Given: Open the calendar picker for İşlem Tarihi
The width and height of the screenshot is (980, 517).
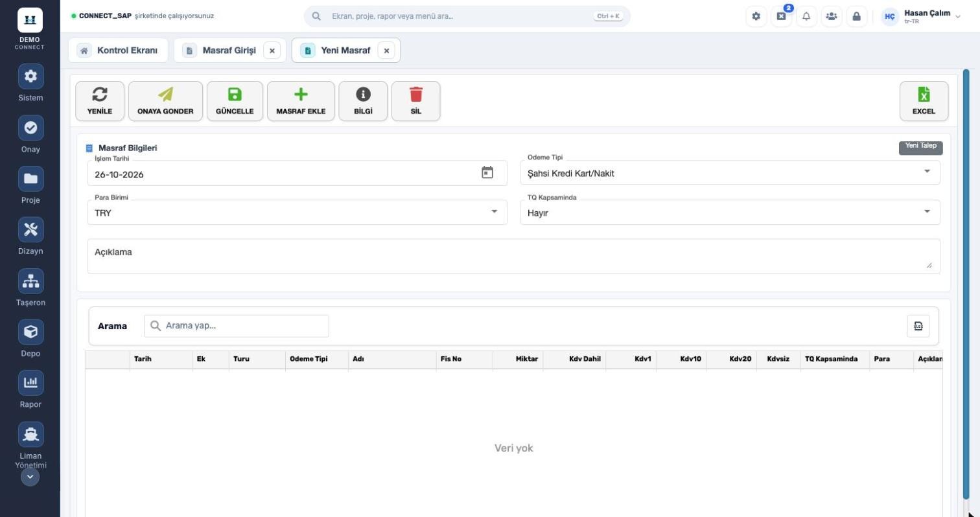Looking at the screenshot, I should 487,172.
